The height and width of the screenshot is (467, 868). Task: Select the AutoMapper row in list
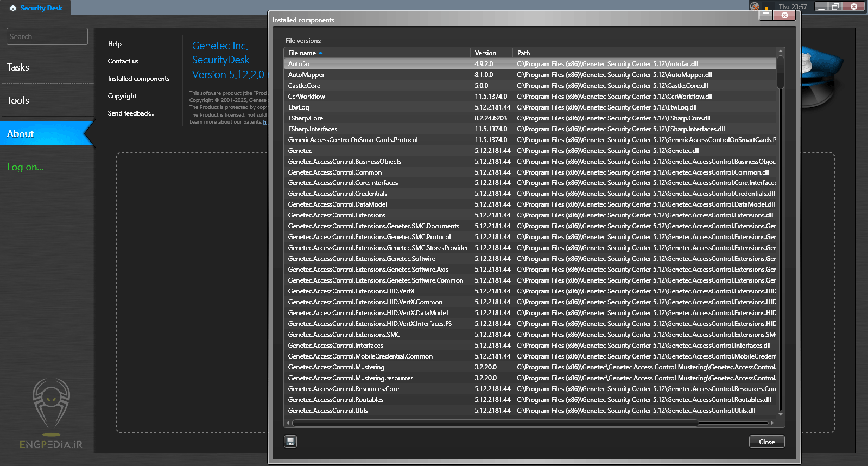coord(306,75)
